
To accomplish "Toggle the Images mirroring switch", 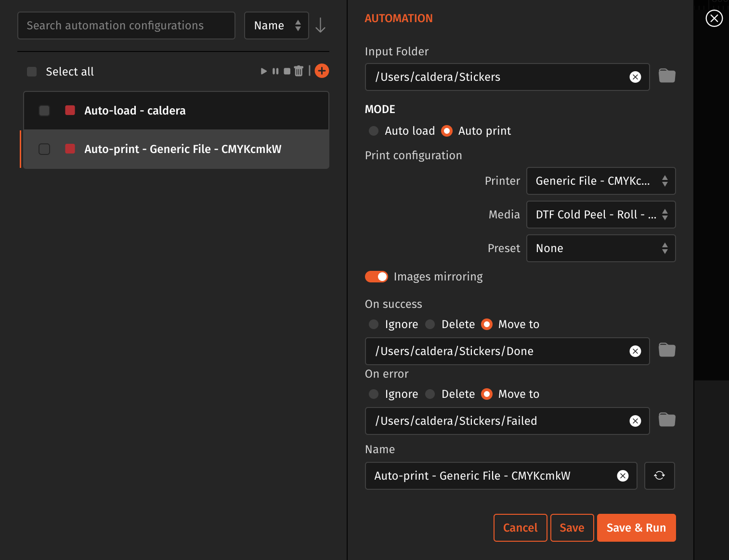I will 377,277.
